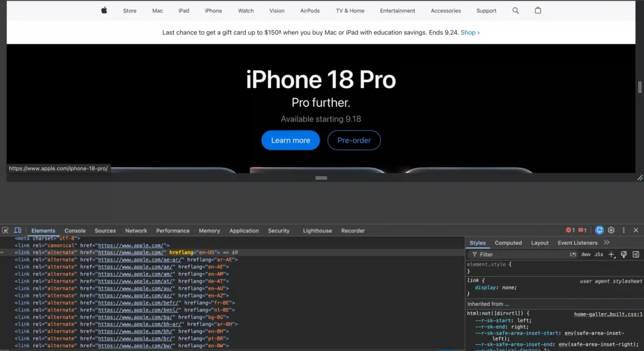Open the Console panel tab

click(75, 231)
